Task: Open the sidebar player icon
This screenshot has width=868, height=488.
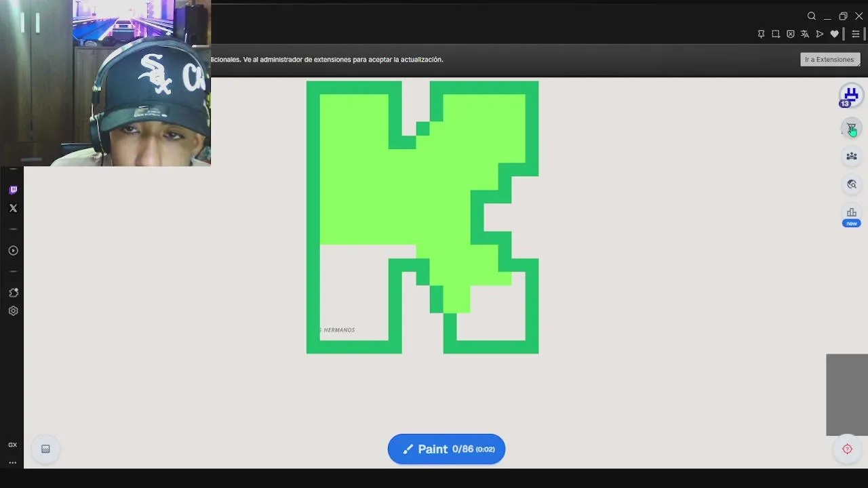Action: point(13,251)
